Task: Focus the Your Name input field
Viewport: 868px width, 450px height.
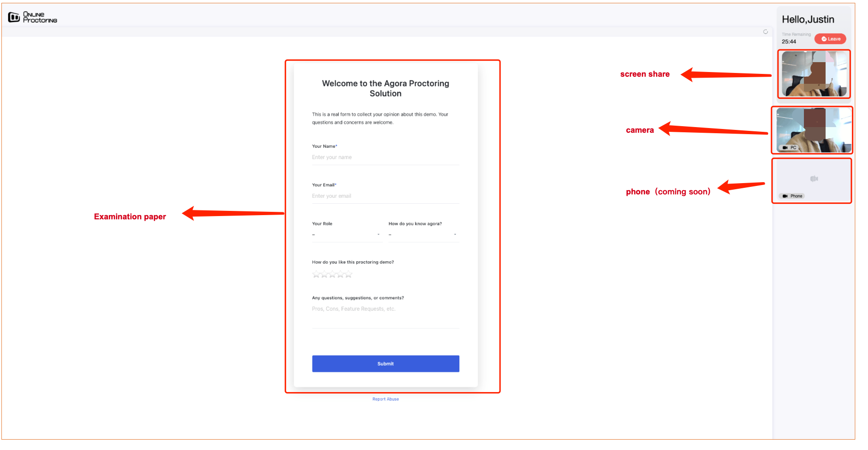Action: click(385, 158)
